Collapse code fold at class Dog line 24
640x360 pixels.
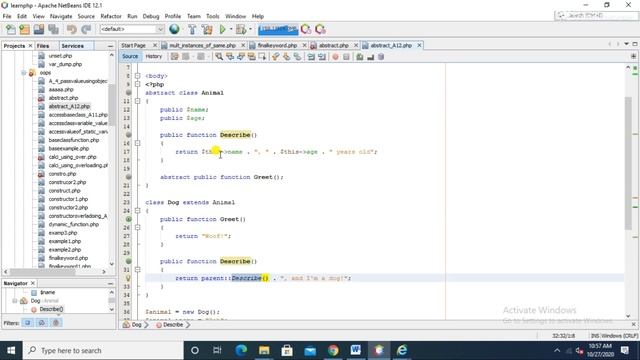[x=138, y=211]
